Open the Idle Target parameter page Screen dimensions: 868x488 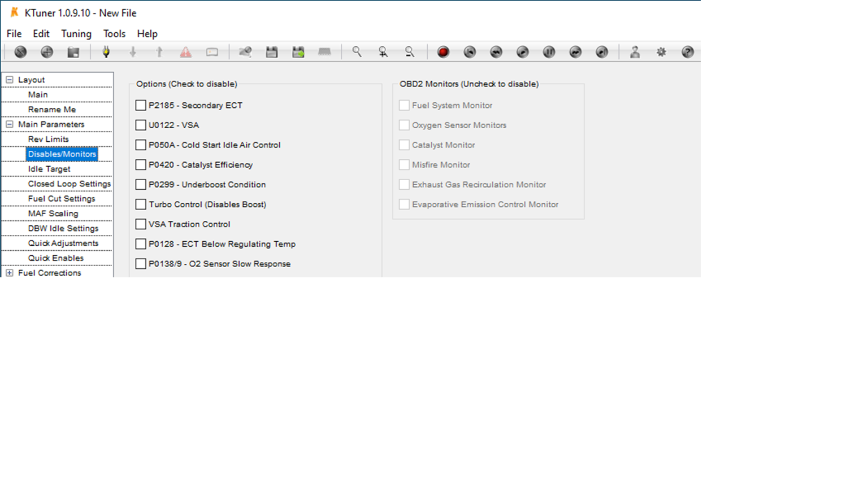49,169
